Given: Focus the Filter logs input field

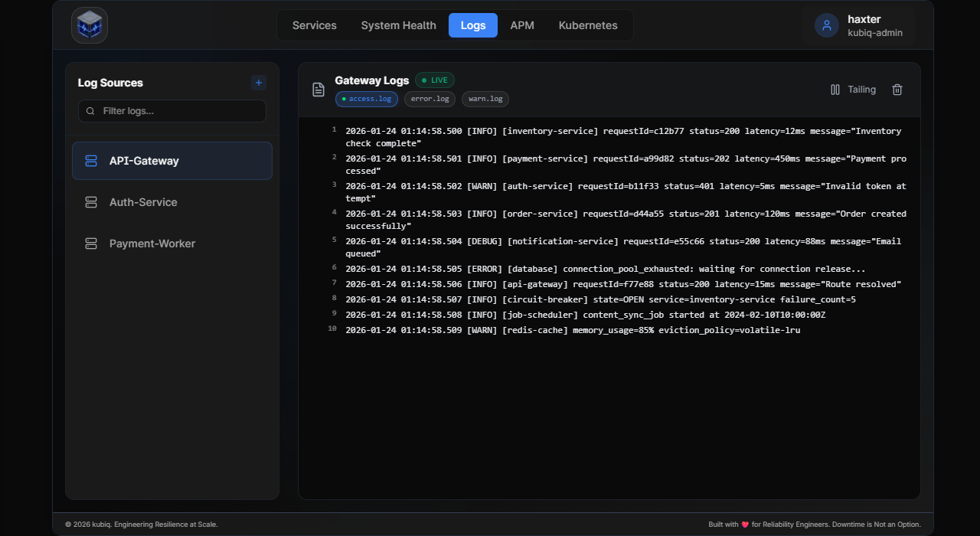Looking at the screenshot, I should point(172,111).
